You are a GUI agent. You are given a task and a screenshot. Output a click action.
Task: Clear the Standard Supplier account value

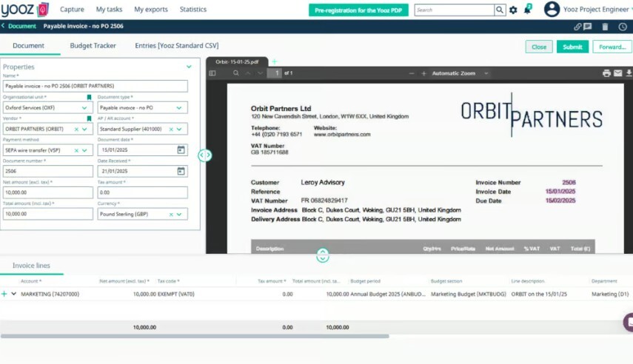[171, 129]
